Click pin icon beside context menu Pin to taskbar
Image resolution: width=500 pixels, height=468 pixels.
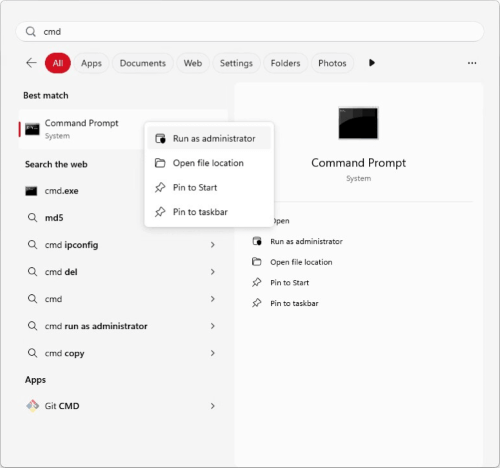160,212
